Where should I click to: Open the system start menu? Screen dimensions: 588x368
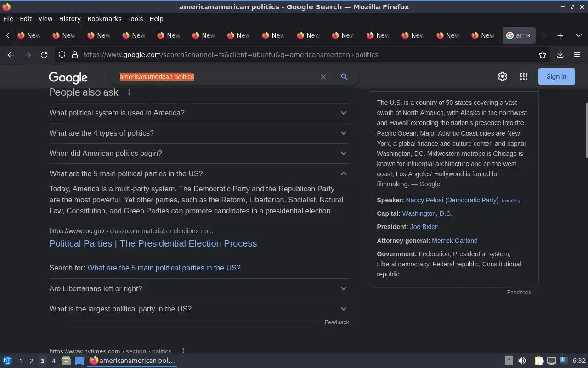pos(7,361)
